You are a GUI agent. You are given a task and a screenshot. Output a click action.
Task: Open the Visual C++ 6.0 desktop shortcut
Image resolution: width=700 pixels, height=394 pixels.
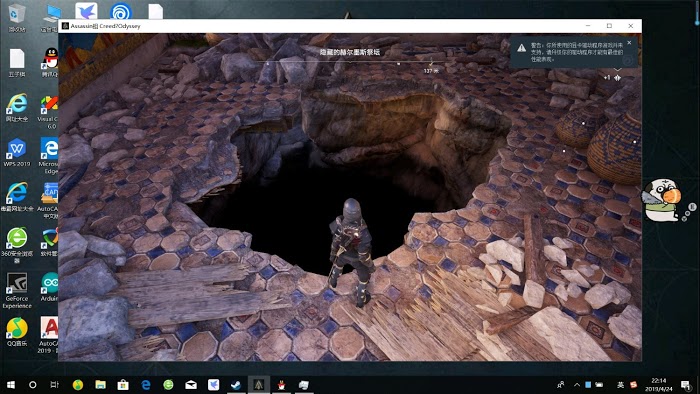point(49,112)
